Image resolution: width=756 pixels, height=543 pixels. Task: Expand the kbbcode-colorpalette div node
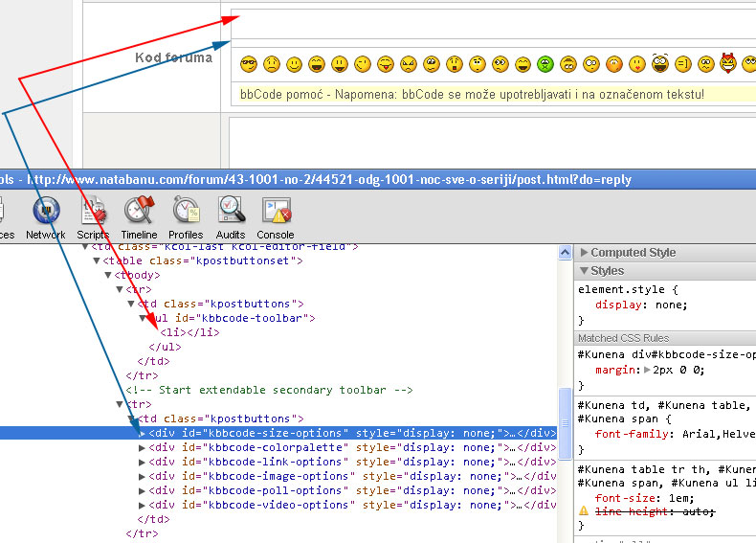(x=143, y=448)
